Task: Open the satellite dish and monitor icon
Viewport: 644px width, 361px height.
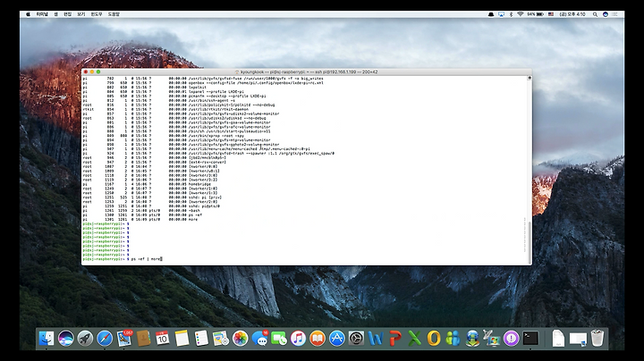Action: pyautogui.click(x=492, y=339)
